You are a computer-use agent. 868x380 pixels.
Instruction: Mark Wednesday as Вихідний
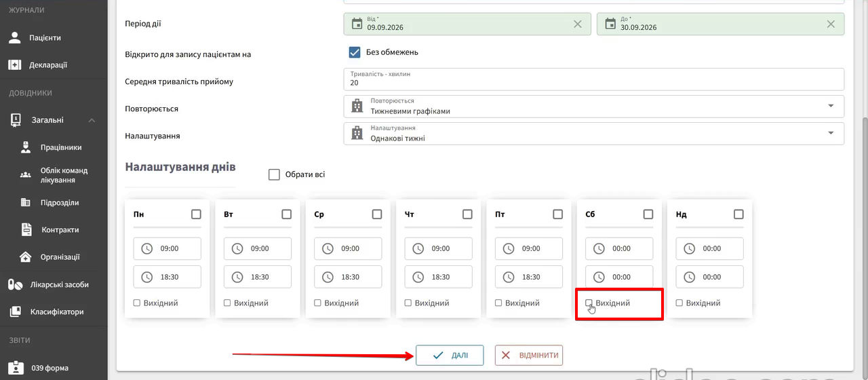pyautogui.click(x=317, y=303)
